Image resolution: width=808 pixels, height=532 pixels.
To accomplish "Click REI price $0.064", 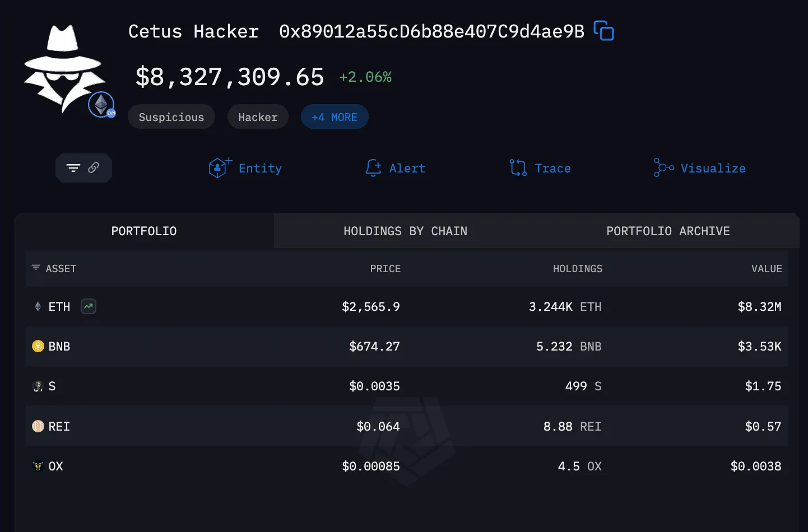I will [378, 426].
